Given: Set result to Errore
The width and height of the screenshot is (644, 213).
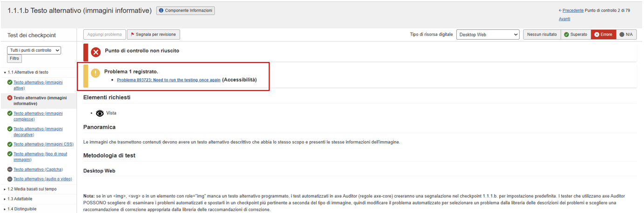Looking at the screenshot, I should pyautogui.click(x=603, y=34).
